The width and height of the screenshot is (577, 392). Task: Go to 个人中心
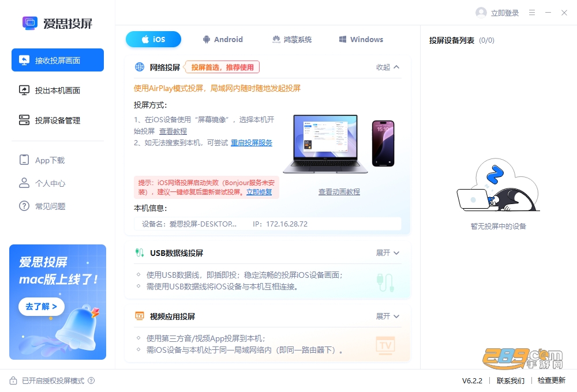42,183
